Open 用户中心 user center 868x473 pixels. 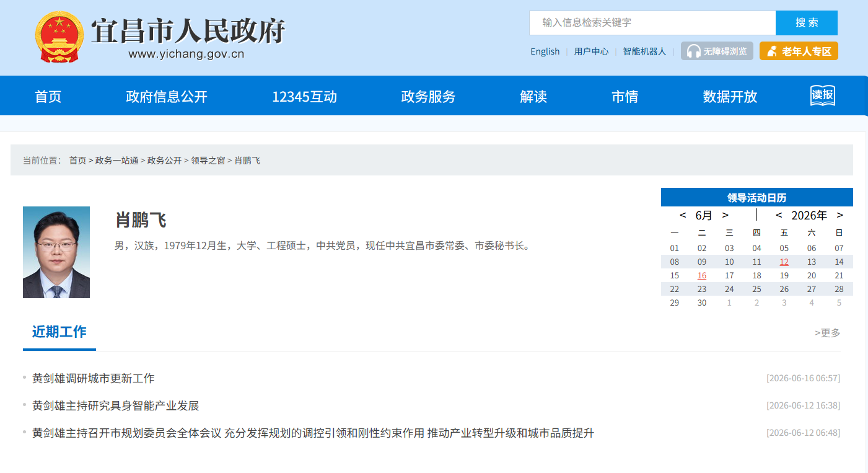[591, 51]
